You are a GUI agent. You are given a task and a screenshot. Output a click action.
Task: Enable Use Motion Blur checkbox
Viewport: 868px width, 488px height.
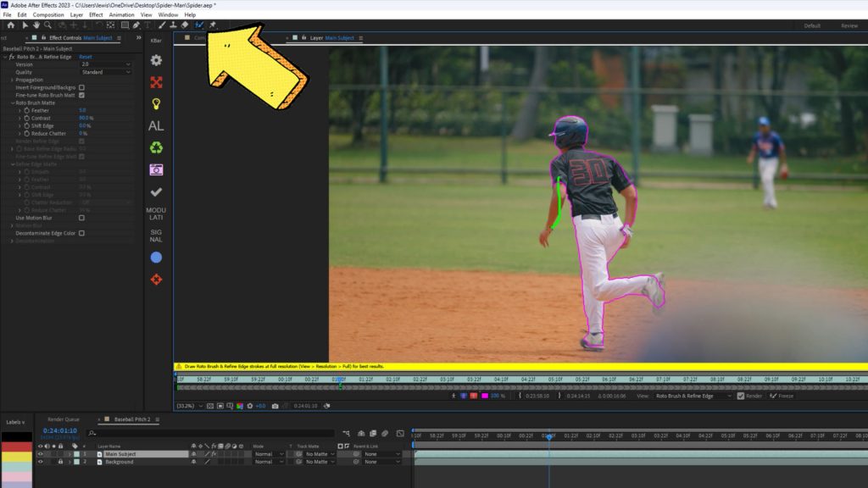coord(82,218)
